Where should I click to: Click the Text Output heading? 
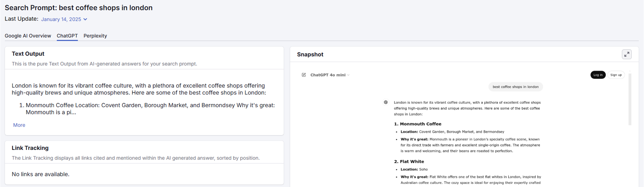click(x=28, y=54)
